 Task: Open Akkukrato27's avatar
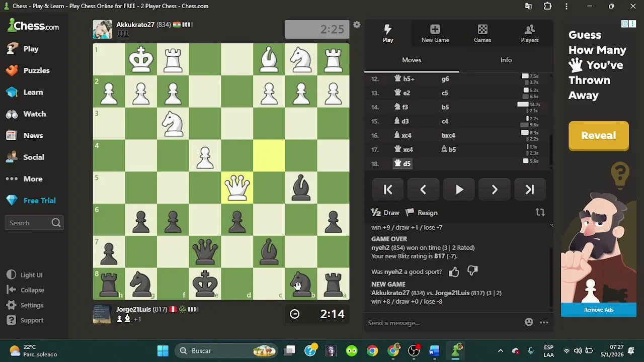[102, 29]
